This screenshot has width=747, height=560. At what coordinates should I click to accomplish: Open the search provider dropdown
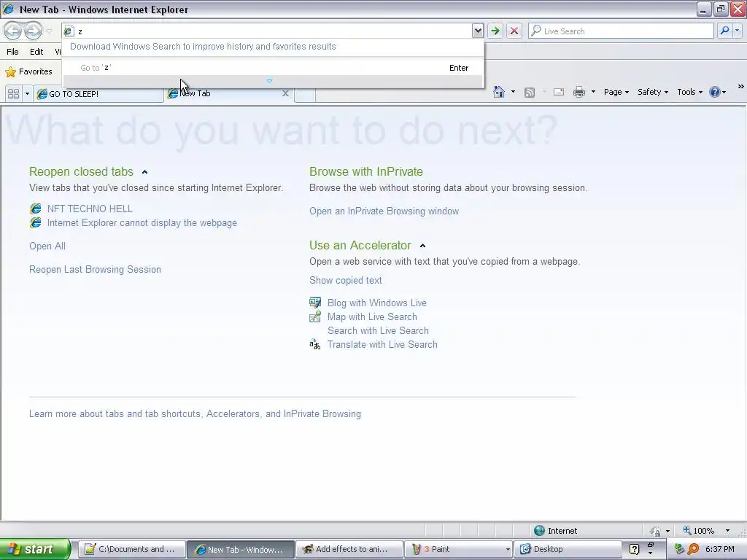[738, 31]
